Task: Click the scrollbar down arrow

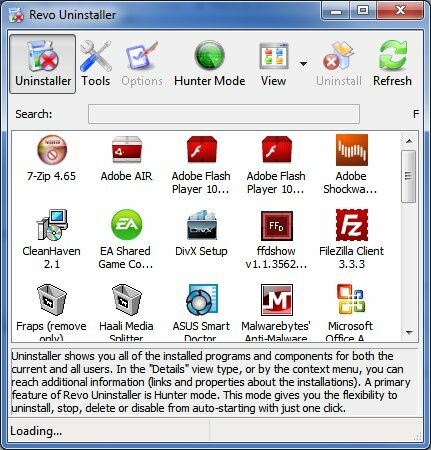Action: point(409,332)
